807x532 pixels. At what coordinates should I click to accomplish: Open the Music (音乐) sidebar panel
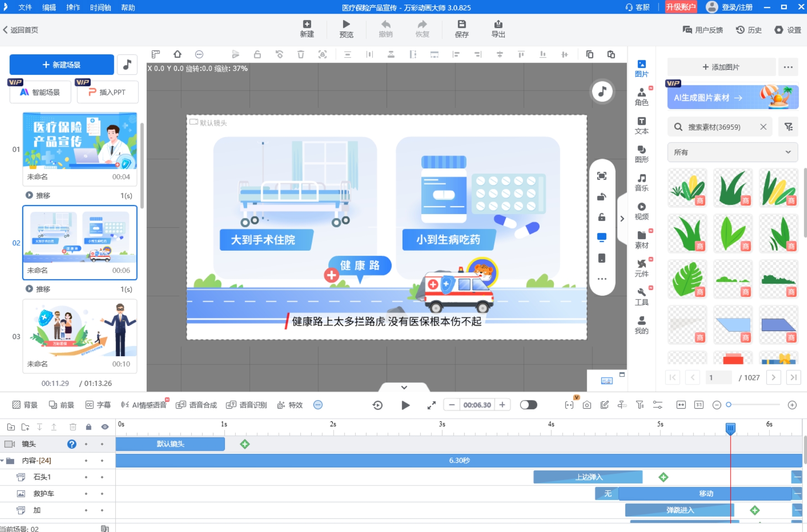click(641, 182)
